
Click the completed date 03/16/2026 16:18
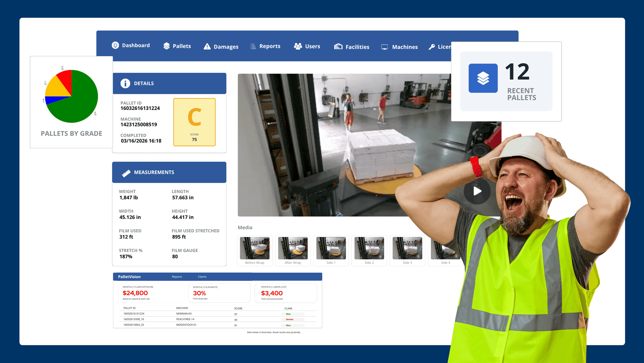(x=141, y=141)
